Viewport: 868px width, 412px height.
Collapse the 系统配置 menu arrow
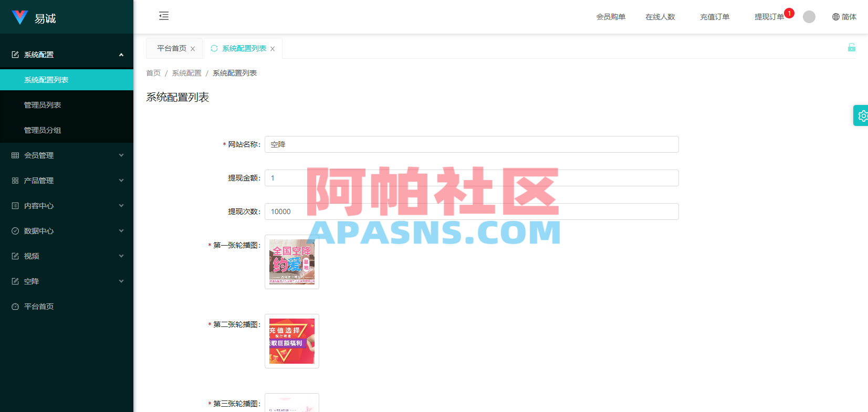(x=121, y=55)
